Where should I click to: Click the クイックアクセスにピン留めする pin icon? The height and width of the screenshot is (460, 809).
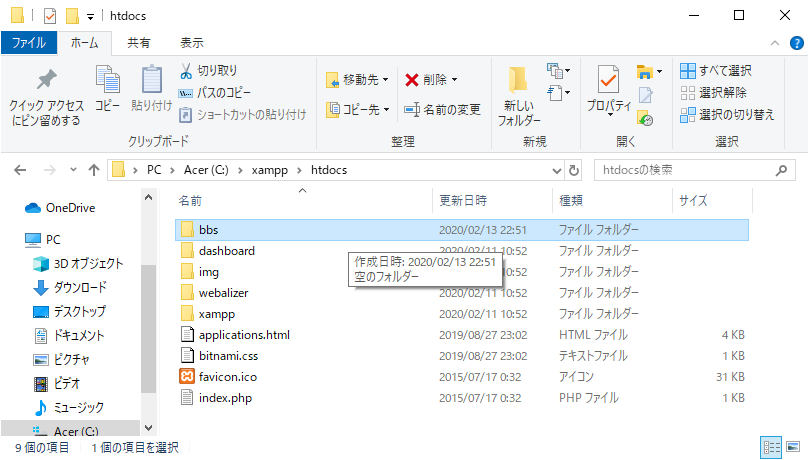pyautogui.click(x=46, y=80)
